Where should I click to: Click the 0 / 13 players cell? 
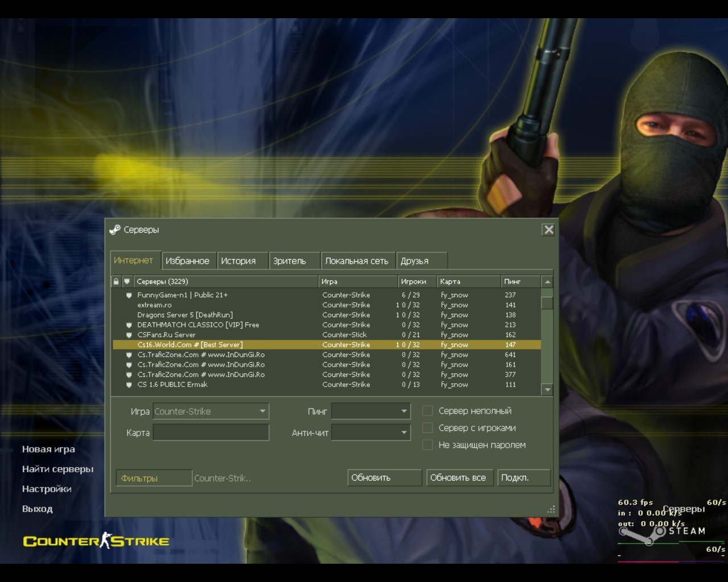[411, 385]
